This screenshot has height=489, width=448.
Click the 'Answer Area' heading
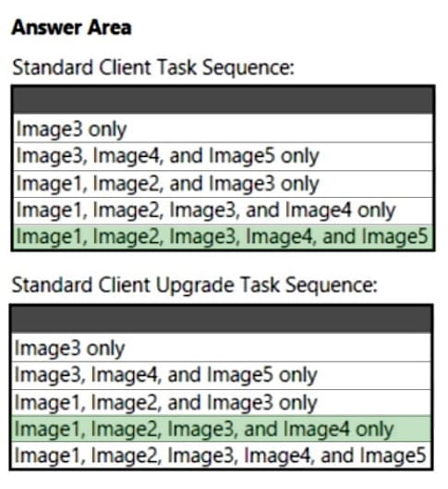(x=71, y=28)
